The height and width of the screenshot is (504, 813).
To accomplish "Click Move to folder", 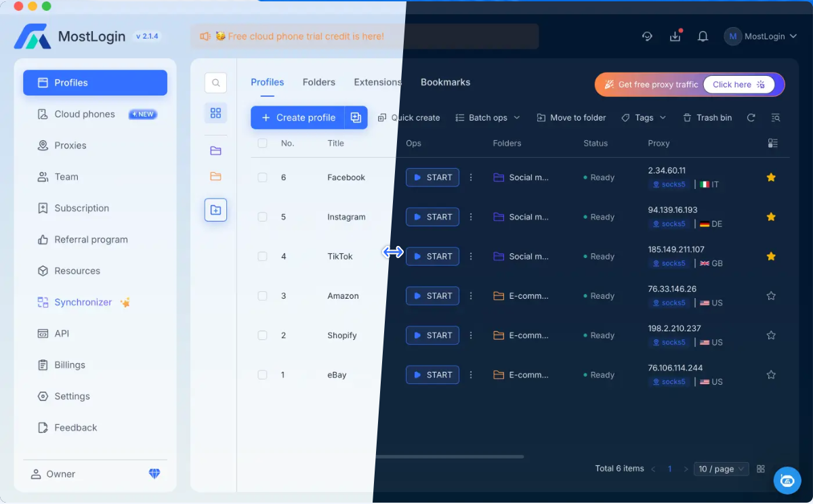I will coord(571,118).
